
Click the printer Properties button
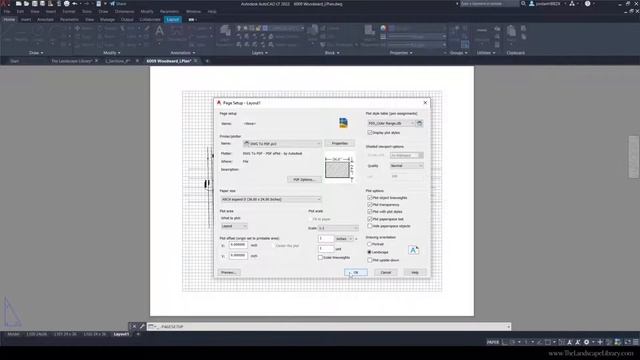pyautogui.click(x=340, y=143)
